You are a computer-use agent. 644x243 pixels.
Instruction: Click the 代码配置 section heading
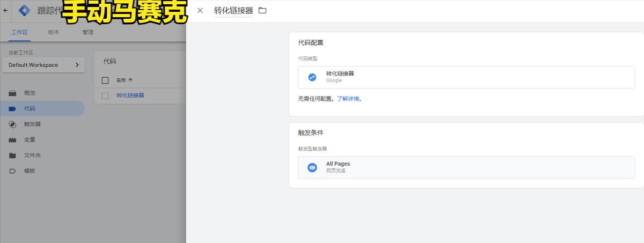point(311,42)
